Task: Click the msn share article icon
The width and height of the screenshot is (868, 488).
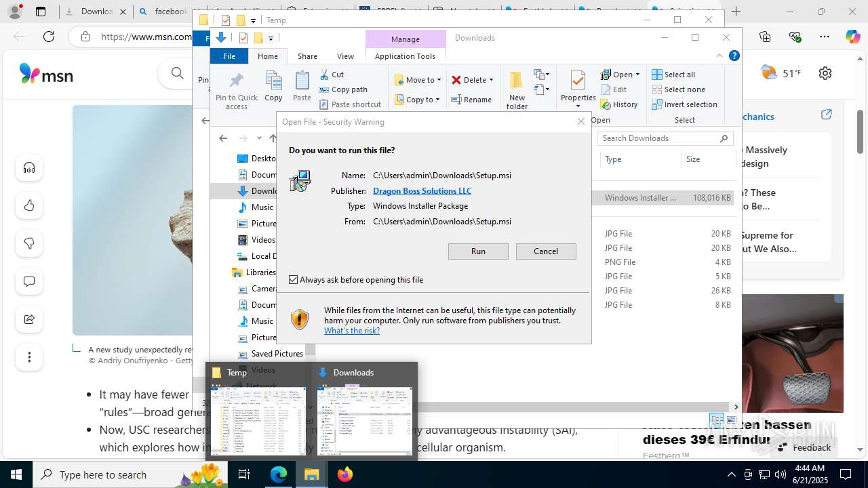Action: coord(29,319)
